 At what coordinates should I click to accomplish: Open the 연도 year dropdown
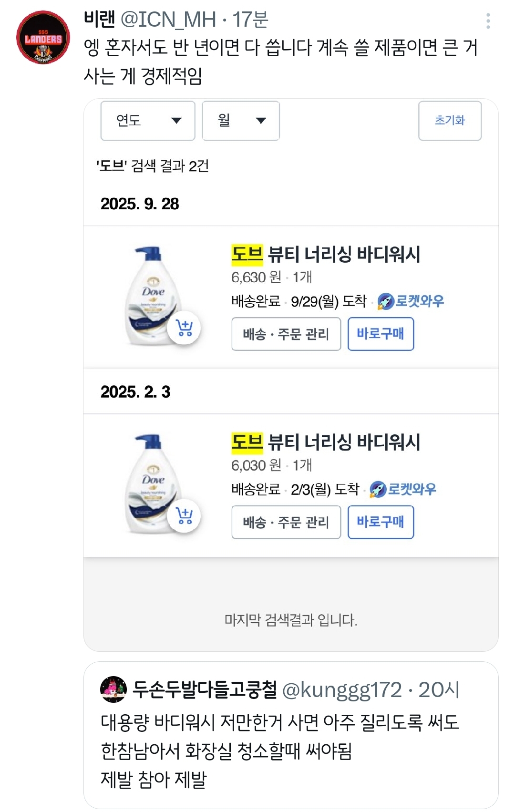[x=148, y=121]
